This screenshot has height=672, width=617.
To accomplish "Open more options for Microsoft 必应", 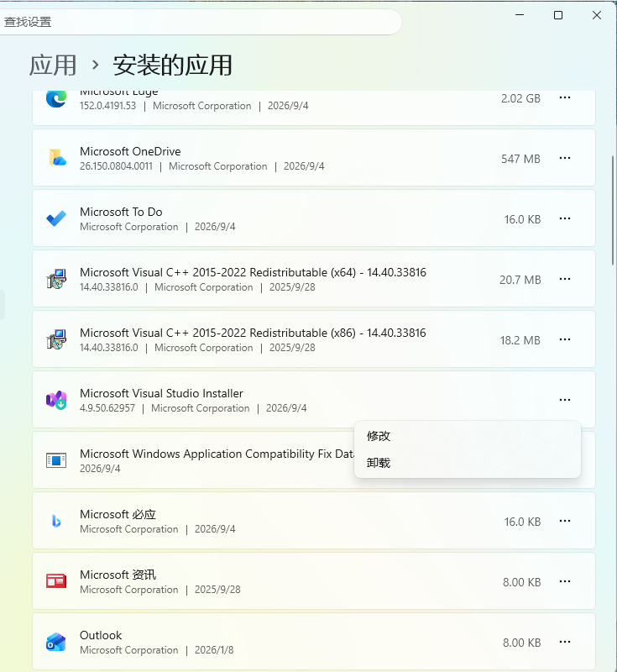I will pyautogui.click(x=565, y=521).
